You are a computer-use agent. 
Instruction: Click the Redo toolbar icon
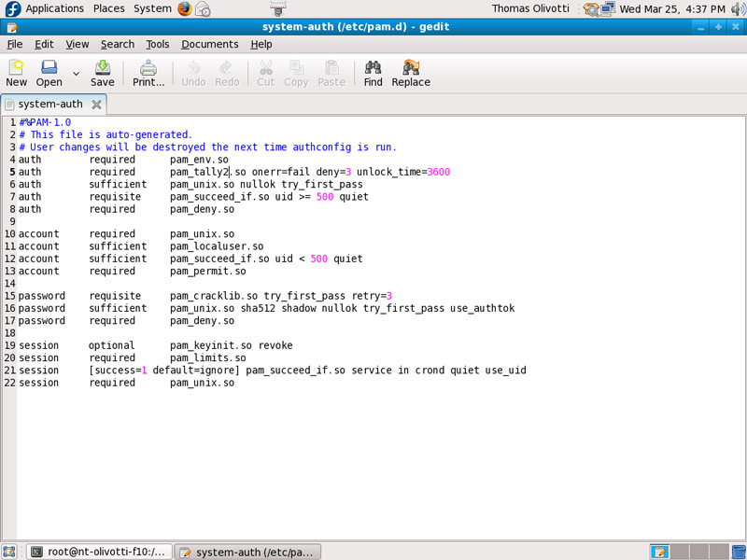227,74
